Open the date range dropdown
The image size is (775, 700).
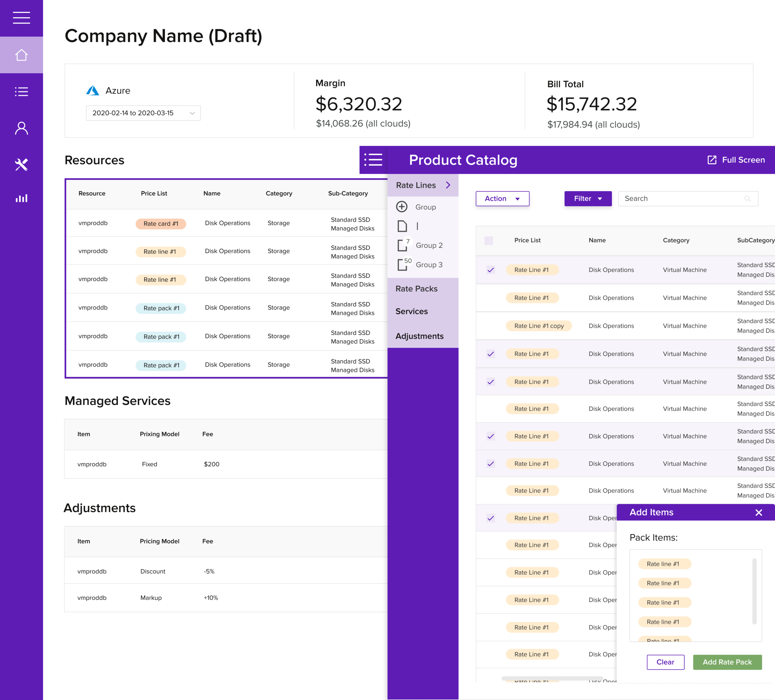click(143, 113)
